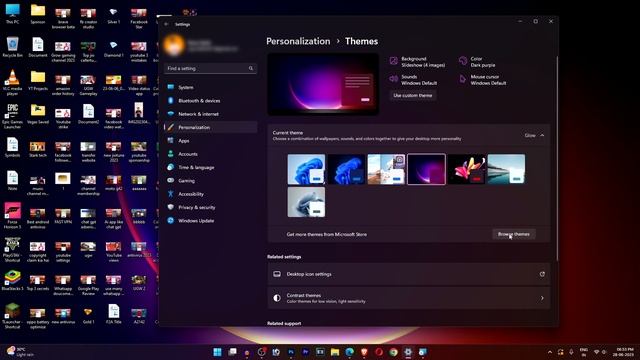This screenshot has width=640, height=360.
Task: Collapse the Current theme section chevron
Action: coord(542,135)
